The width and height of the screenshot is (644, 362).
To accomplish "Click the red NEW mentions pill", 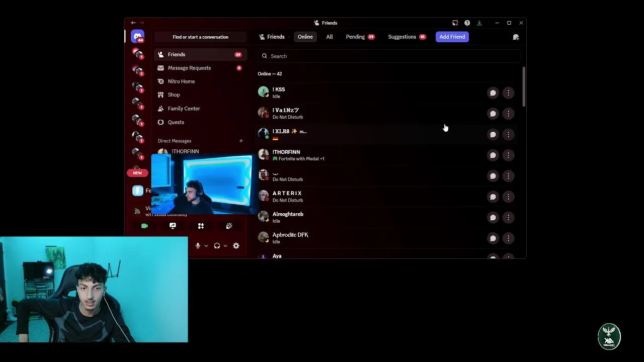I will [137, 173].
